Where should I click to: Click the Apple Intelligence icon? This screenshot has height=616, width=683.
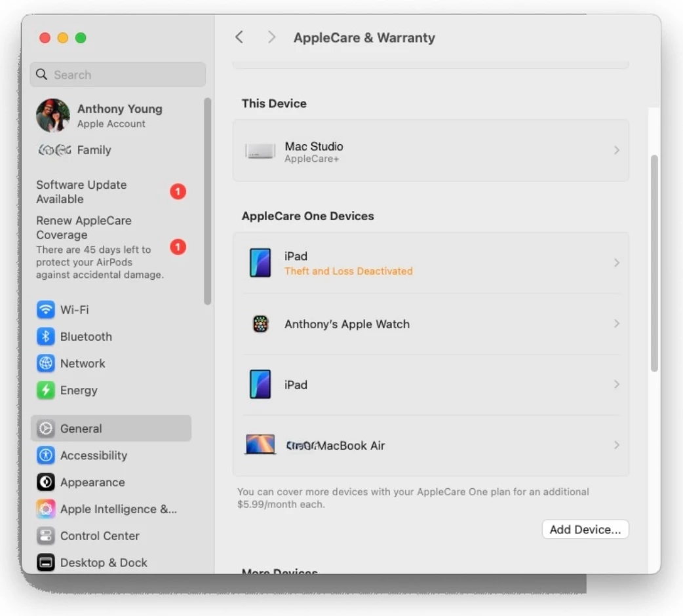point(46,509)
